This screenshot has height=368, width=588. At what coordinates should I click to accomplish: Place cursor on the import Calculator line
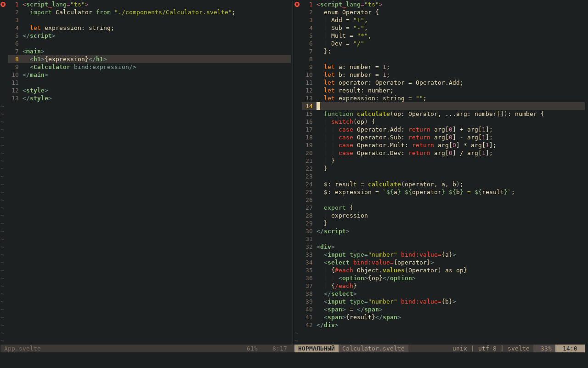133,12
